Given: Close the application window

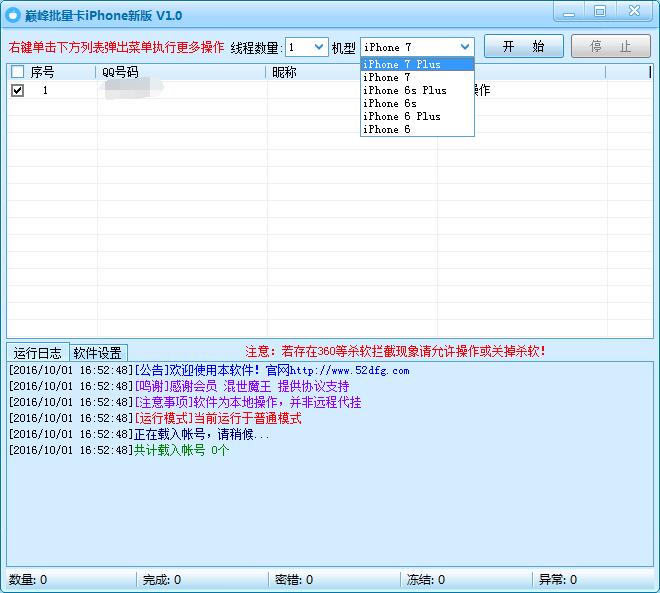Looking at the screenshot, I should [x=634, y=12].
